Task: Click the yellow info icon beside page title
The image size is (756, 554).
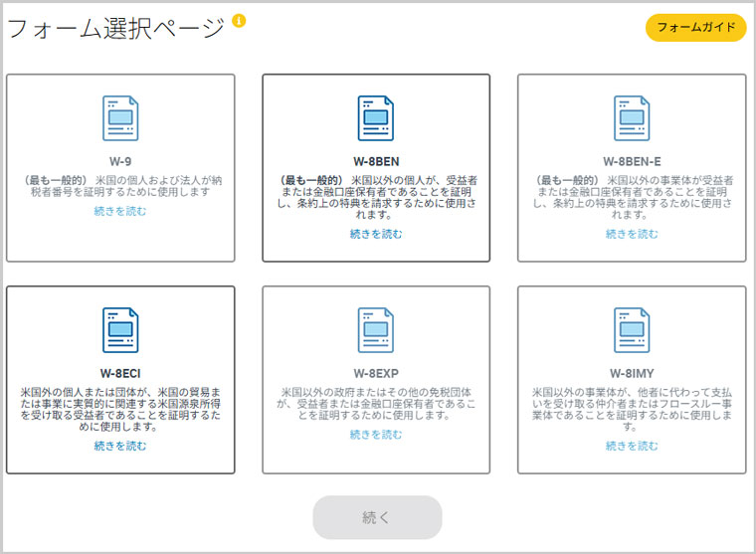Action: click(239, 21)
